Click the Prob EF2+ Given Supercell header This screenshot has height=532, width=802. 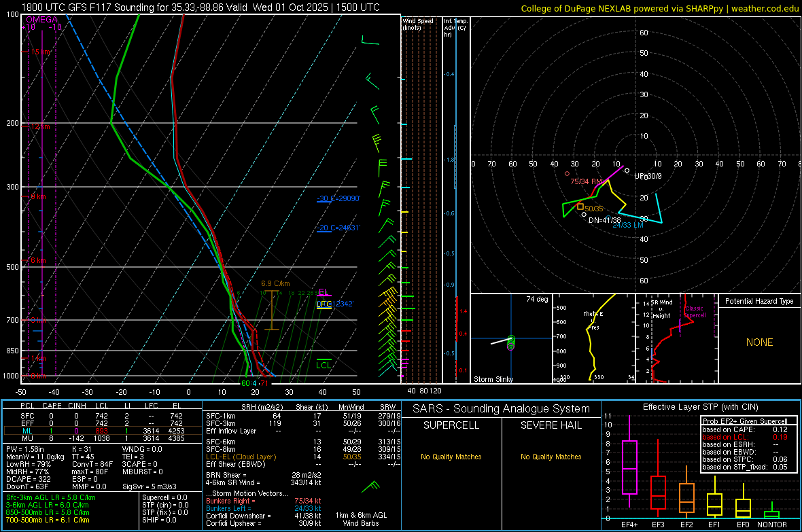coord(745,421)
